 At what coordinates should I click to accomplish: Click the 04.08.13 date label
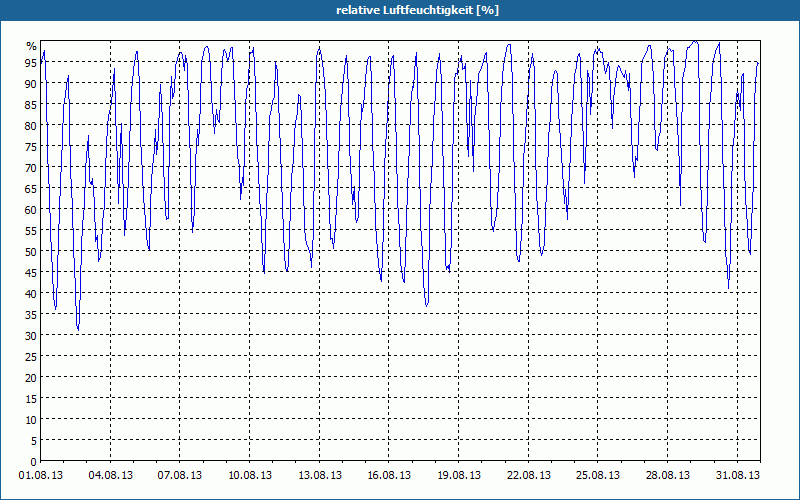tap(110, 475)
